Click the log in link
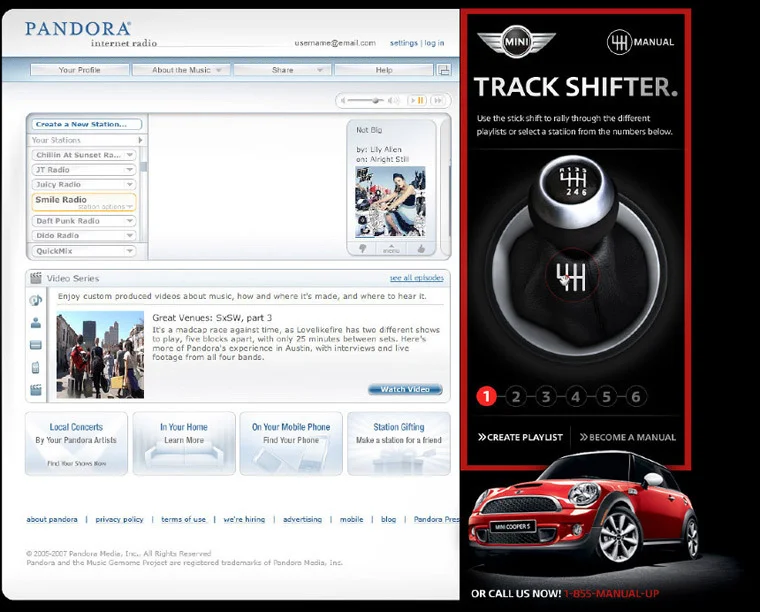The height and width of the screenshot is (612, 760). pyautogui.click(x=434, y=43)
